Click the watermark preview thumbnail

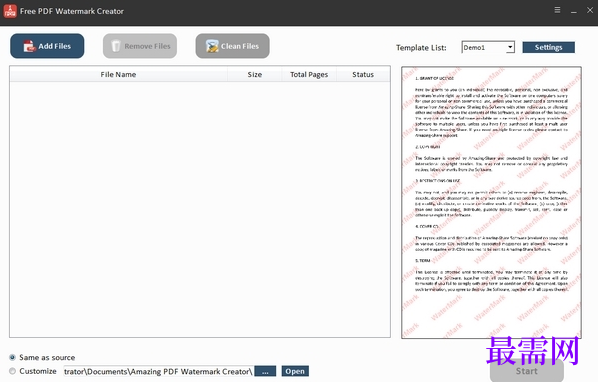coord(491,202)
